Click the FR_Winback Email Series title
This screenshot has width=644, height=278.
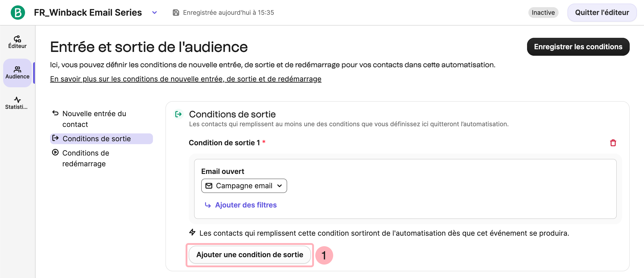click(x=88, y=13)
